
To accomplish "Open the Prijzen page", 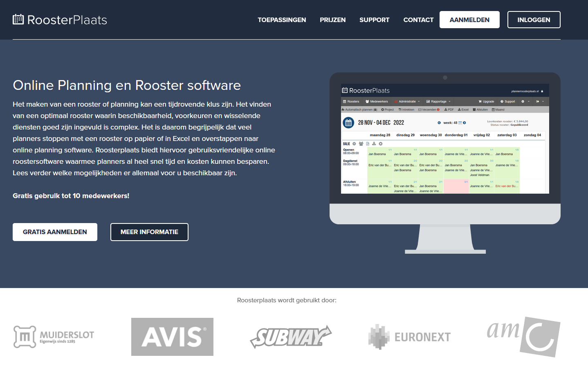I will click(x=332, y=20).
